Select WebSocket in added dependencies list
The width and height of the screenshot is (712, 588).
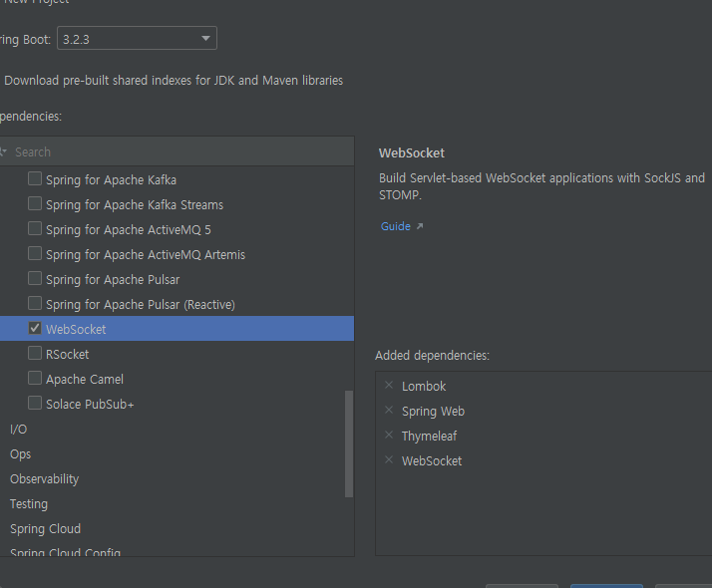coord(432,461)
